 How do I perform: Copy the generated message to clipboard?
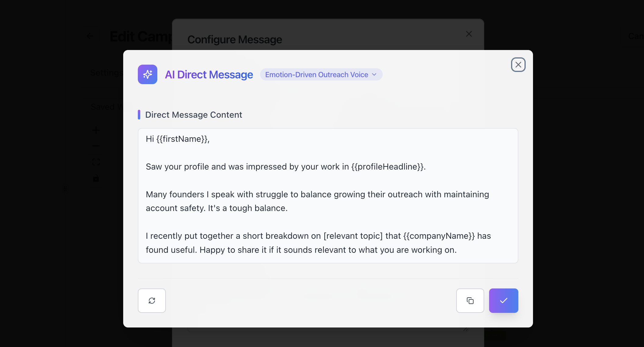[x=470, y=301]
